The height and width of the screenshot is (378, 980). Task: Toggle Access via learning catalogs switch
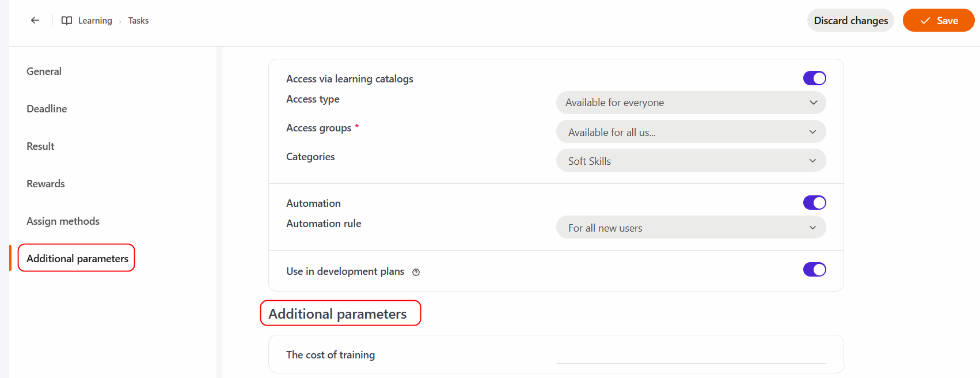814,78
